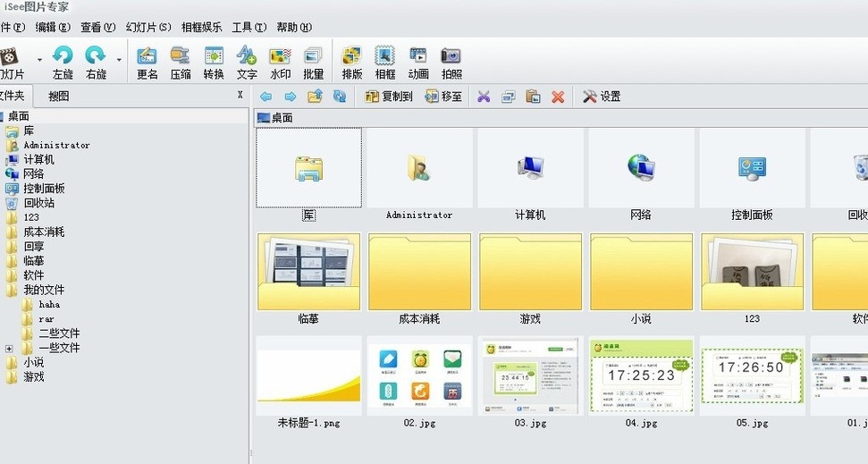Open the 相框 frame tool

click(385, 63)
